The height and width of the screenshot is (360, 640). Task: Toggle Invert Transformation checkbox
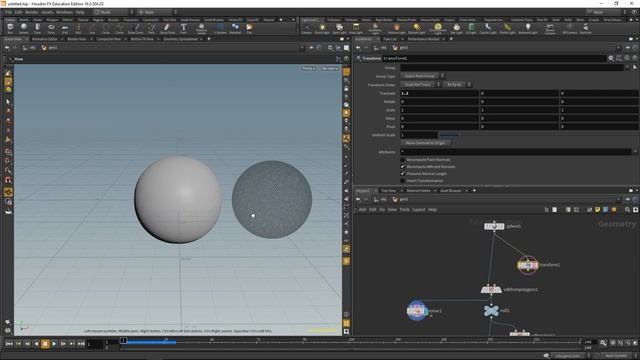coord(402,180)
